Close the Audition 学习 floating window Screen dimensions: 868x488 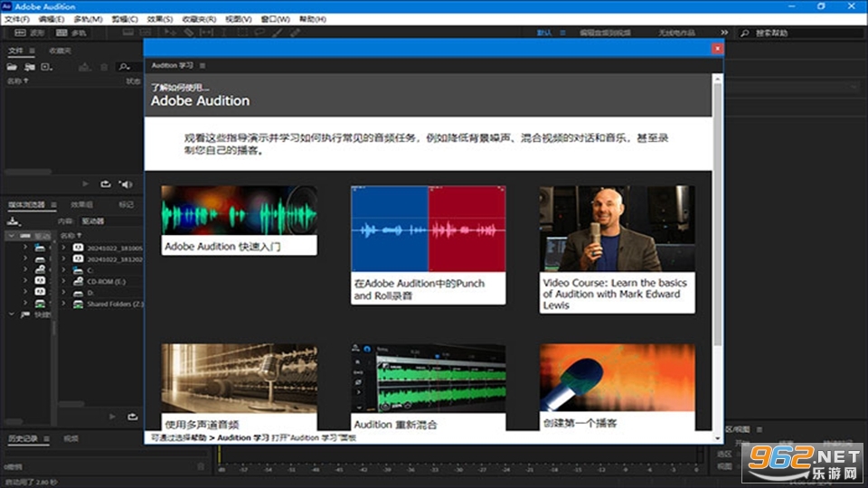(717, 49)
